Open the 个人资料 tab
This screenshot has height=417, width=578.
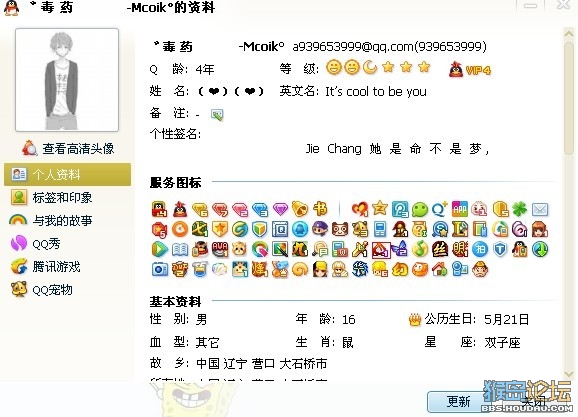[67, 174]
